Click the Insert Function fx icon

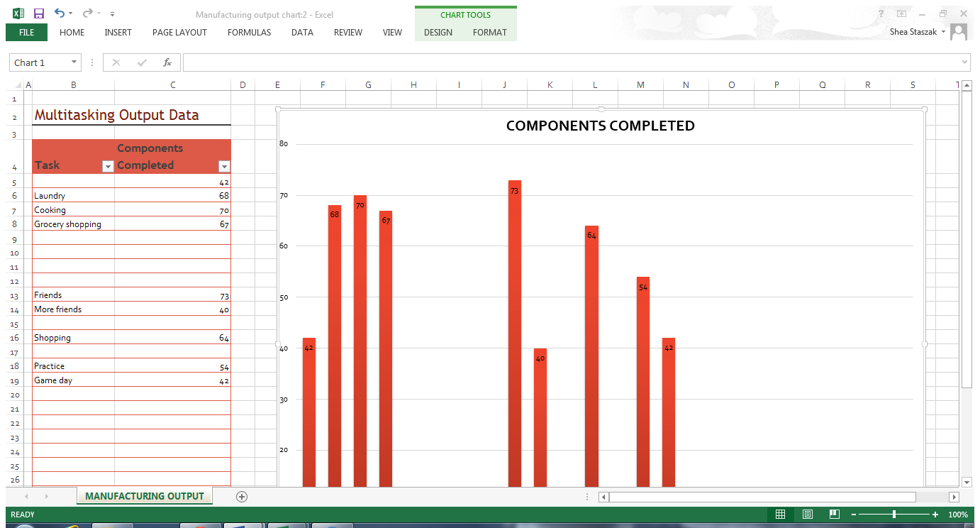pos(167,62)
